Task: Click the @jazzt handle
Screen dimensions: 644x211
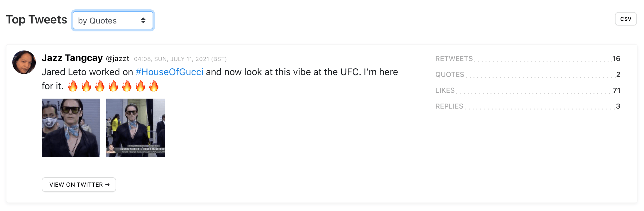Action: click(x=117, y=59)
